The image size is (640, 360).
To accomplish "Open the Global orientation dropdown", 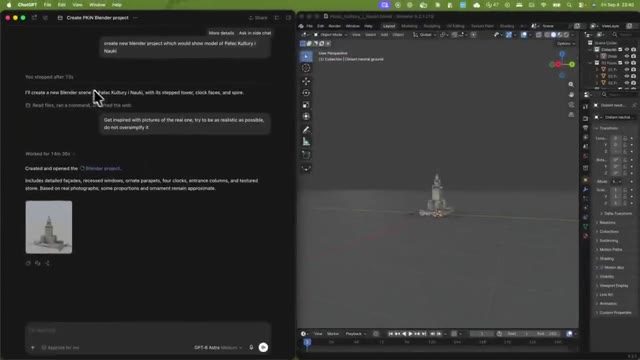I will point(424,35).
